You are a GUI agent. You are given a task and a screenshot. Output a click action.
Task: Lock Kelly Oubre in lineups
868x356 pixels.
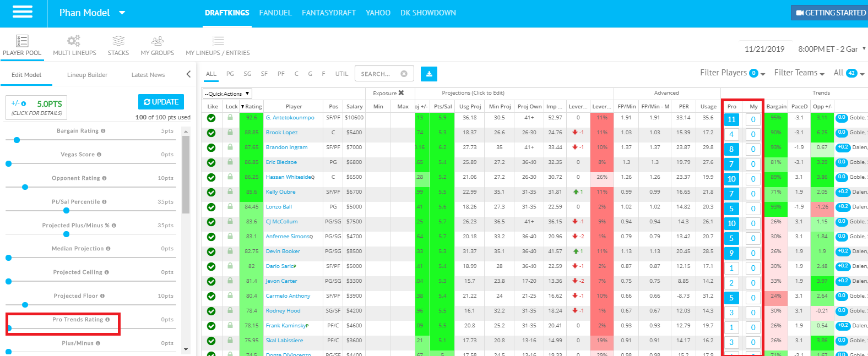(230, 192)
